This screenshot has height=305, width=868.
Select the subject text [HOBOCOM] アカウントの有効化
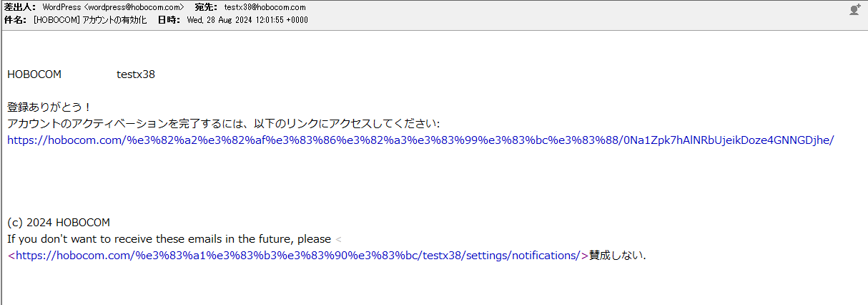click(x=90, y=20)
